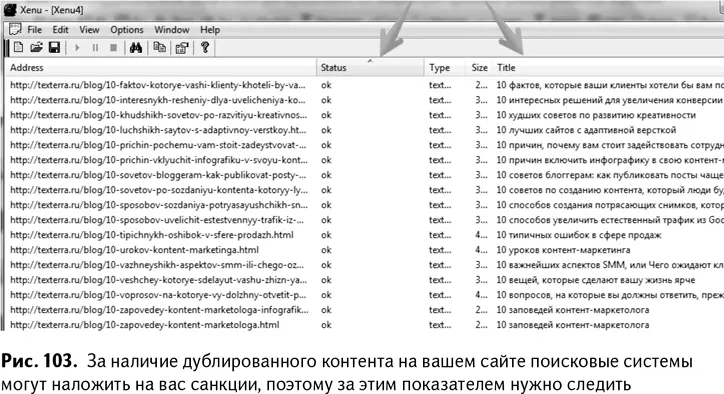724x394 pixels.
Task: Select the 10-tipichnykh-oshibok-v-sfere-prodazh.html URL
Action: 152,235
